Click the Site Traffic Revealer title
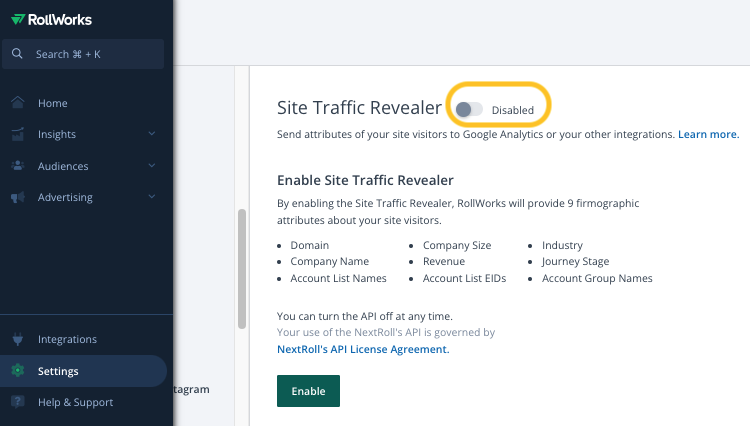Image resolution: width=750 pixels, height=426 pixels. (x=359, y=108)
